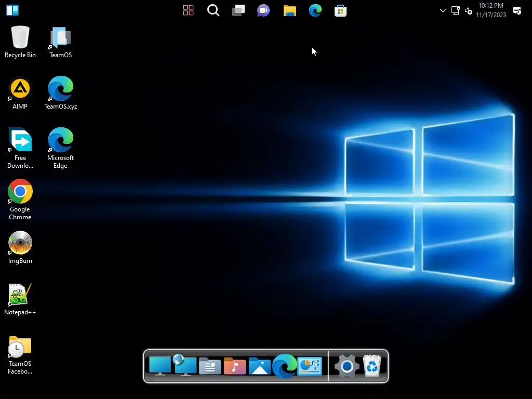Image resolution: width=532 pixels, height=399 pixels.
Task: Select the TeamOS desktop shortcut
Action: 60,42
